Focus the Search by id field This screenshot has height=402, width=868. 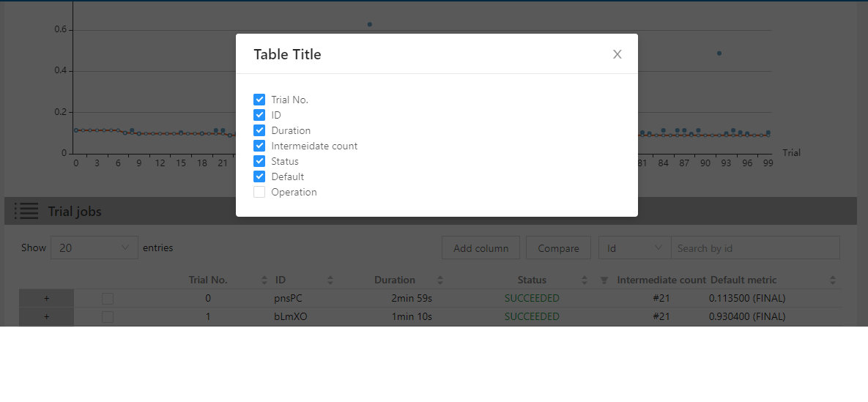point(754,248)
